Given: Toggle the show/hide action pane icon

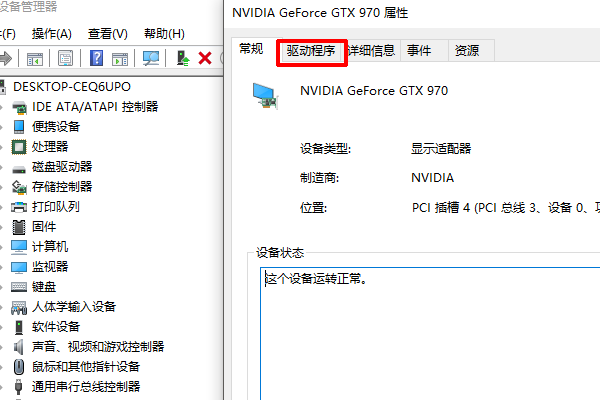Looking at the screenshot, I should 120,59.
